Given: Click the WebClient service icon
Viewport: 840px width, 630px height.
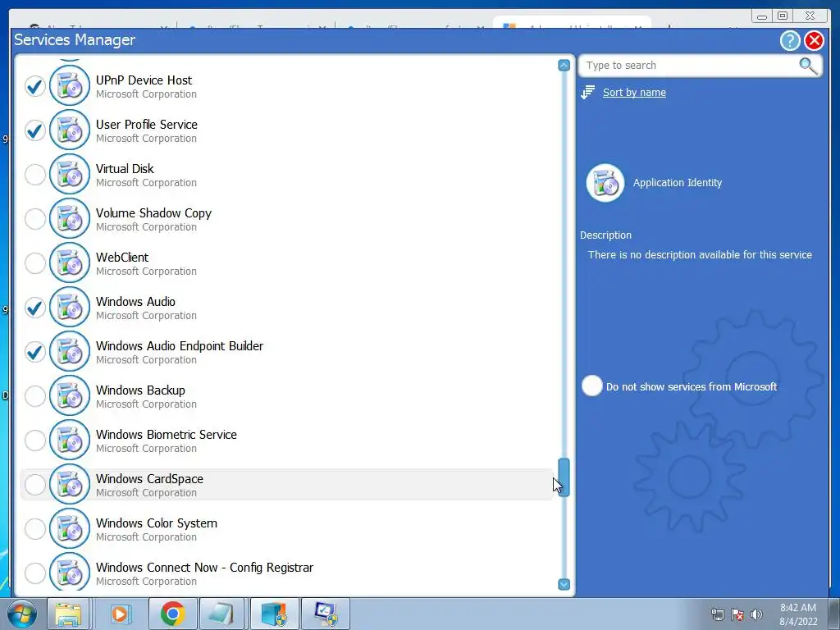Looking at the screenshot, I should click(70, 262).
